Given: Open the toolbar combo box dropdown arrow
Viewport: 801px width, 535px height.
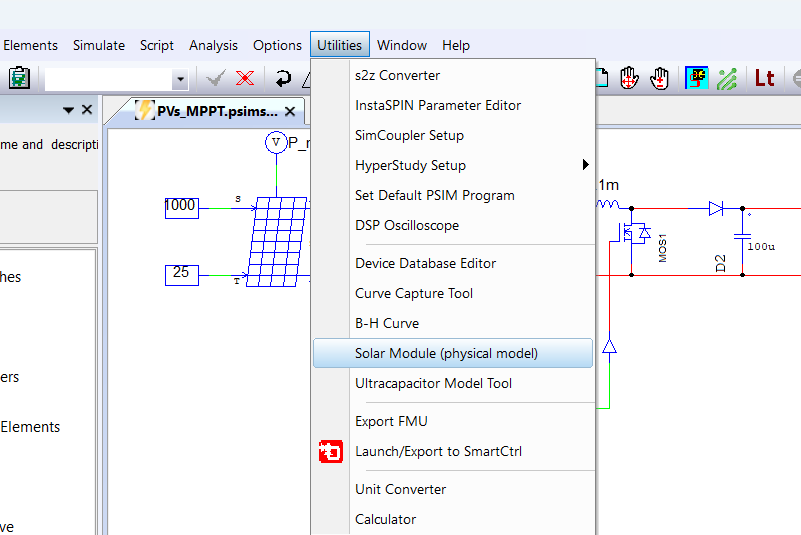Looking at the screenshot, I should (180, 79).
